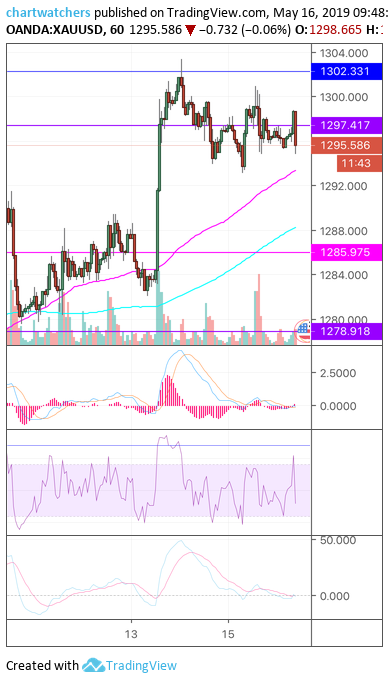This screenshot has width=389, height=683.
Task: Click the TradingView logo at bottom
Action: 129,665
